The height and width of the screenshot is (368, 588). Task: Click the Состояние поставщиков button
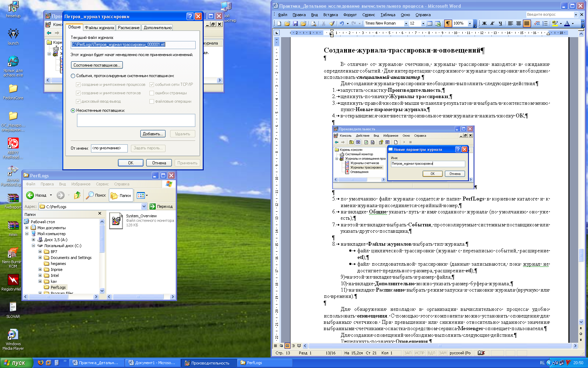[x=97, y=65]
